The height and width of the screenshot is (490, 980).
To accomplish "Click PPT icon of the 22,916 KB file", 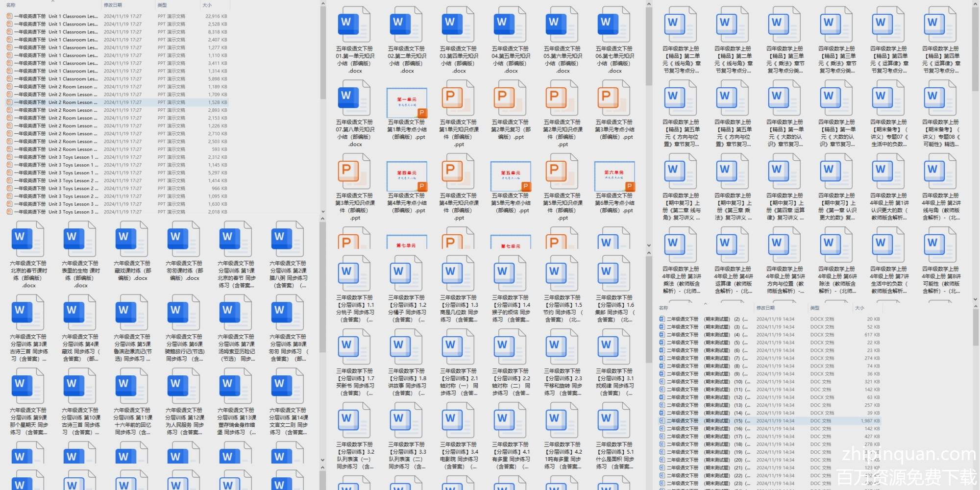I will (9, 16).
